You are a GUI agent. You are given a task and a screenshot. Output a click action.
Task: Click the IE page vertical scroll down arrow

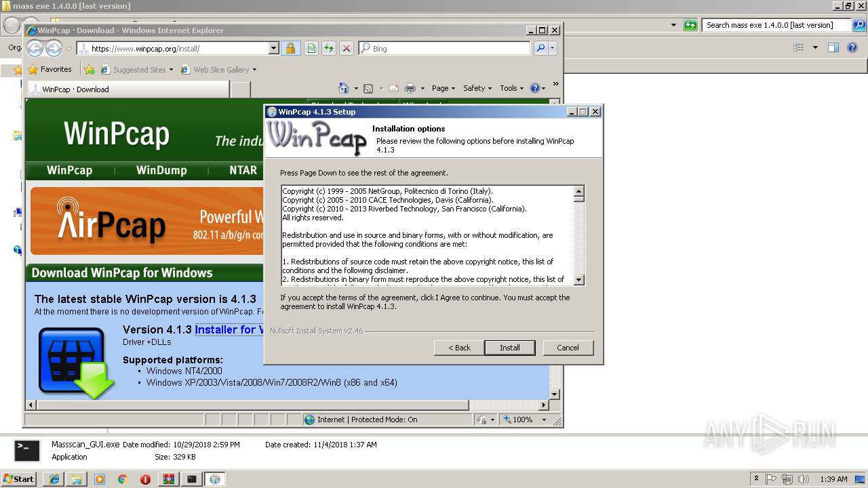pyautogui.click(x=554, y=394)
